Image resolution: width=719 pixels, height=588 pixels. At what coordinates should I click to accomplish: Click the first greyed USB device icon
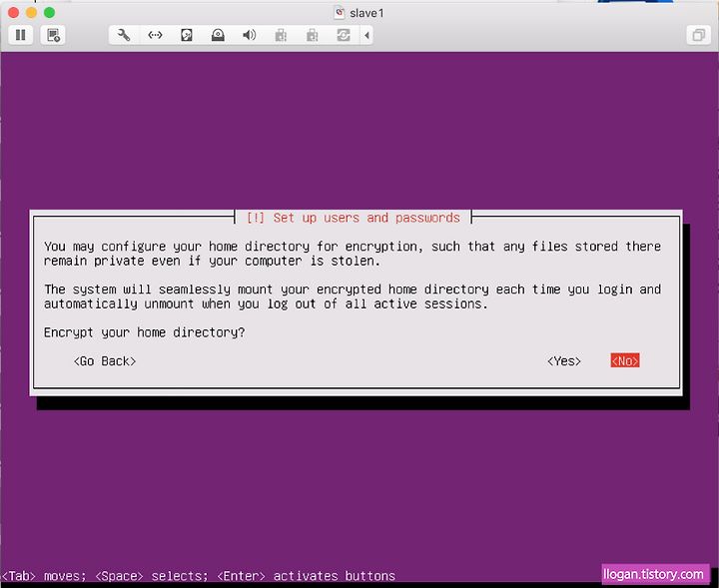coord(281,35)
